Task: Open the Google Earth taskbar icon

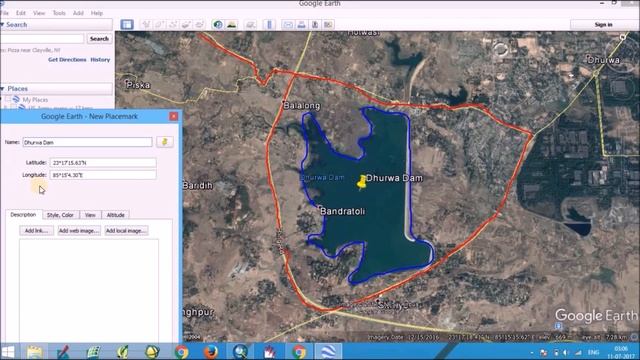Action: coord(328,351)
